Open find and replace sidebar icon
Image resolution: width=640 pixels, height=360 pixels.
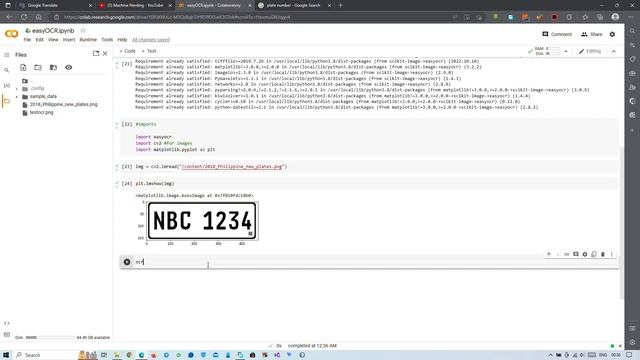7,70
